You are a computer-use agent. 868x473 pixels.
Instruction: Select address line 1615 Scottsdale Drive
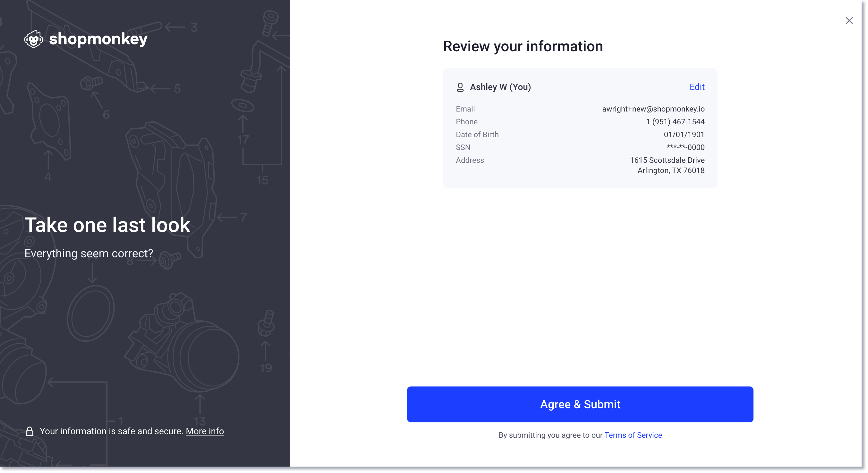pos(667,160)
